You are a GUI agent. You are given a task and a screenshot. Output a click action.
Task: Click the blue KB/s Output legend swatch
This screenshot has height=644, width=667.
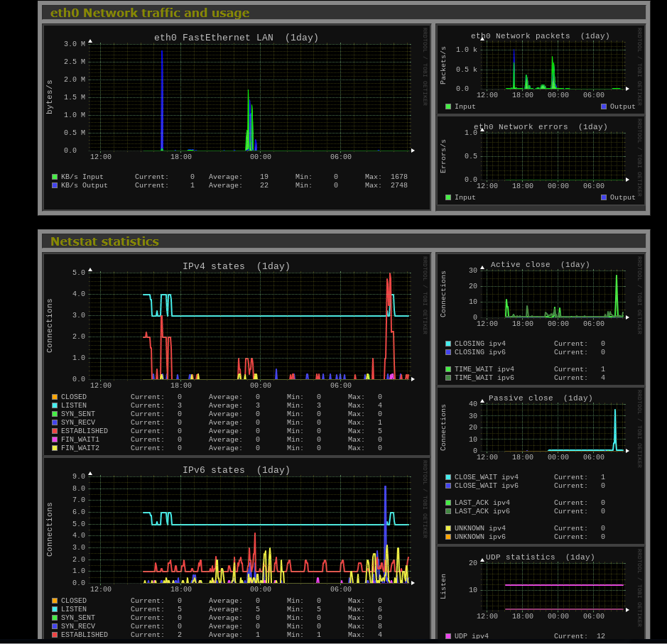point(55,185)
